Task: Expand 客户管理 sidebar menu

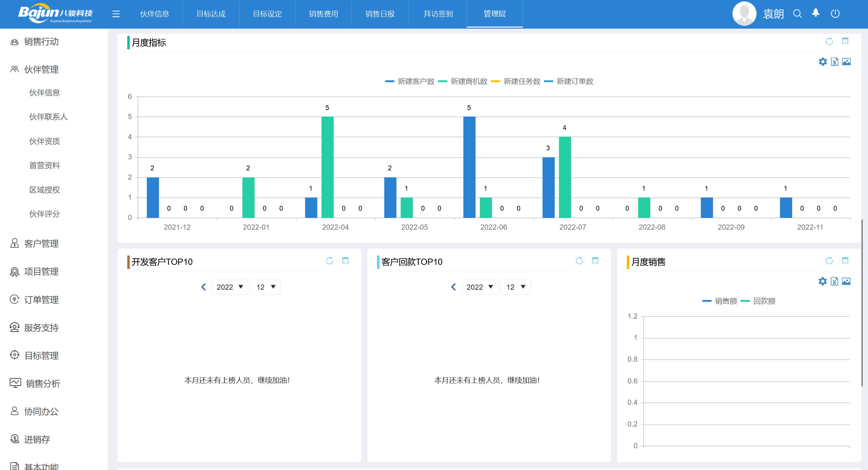Action: (x=41, y=244)
